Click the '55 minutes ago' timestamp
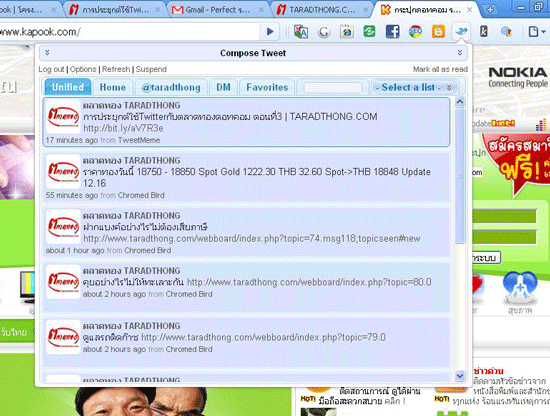This screenshot has width=550, height=416. point(72,195)
